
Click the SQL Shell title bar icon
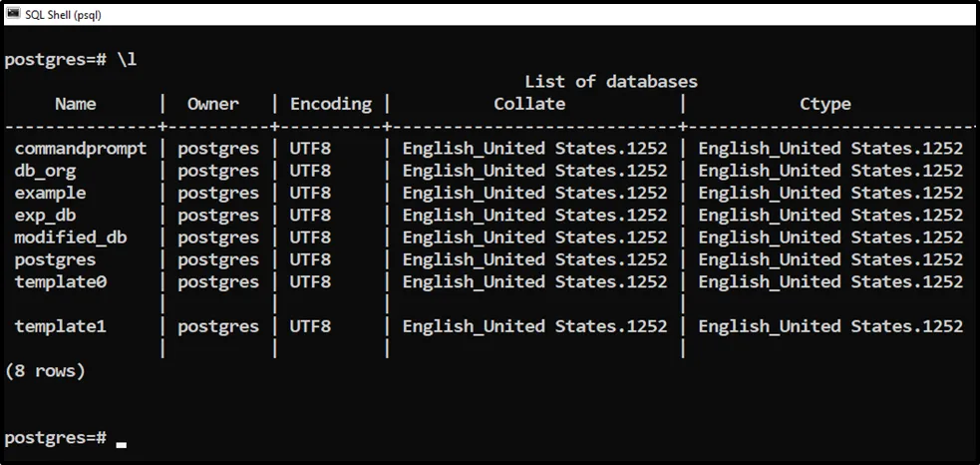[x=14, y=14]
